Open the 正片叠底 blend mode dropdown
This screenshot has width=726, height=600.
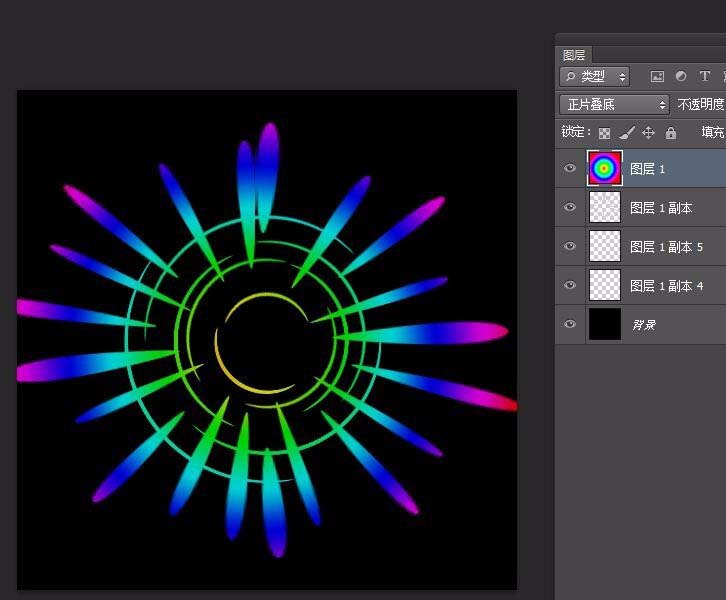click(614, 105)
